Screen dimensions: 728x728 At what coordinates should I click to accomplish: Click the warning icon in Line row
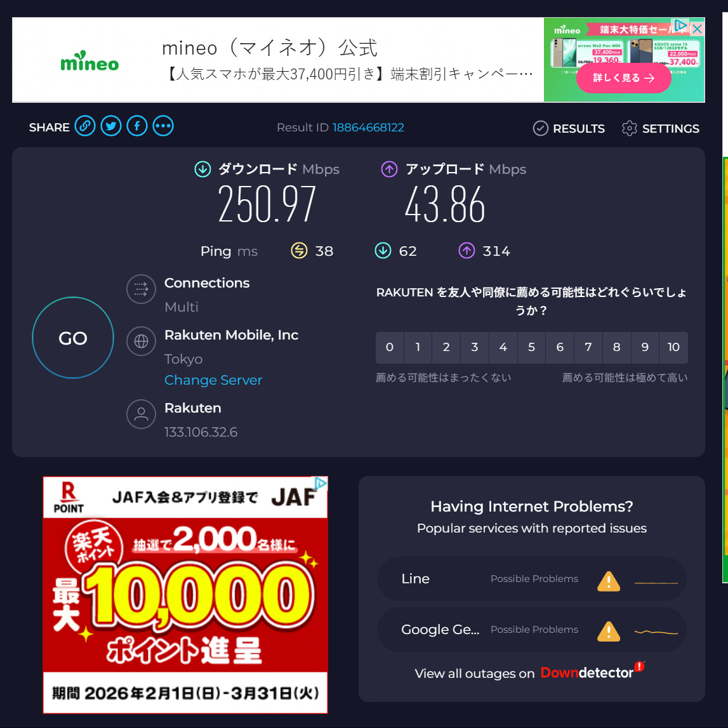(609, 581)
